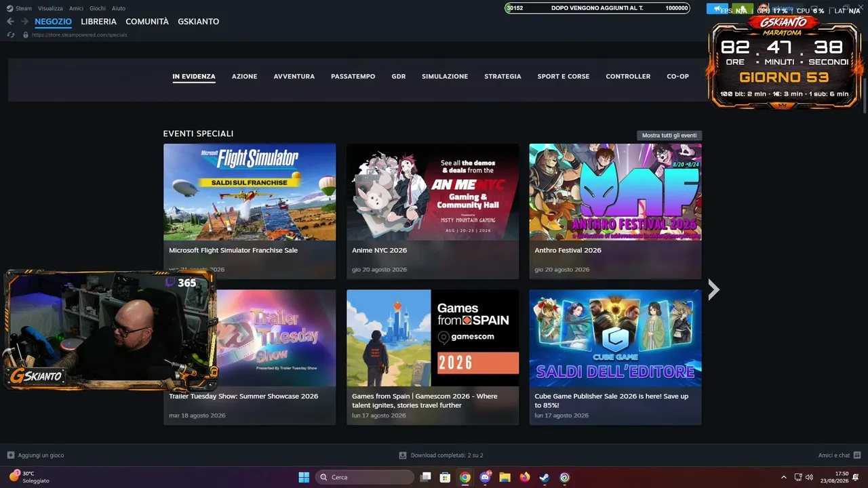Image resolution: width=868 pixels, height=488 pixels.
Task: Show the next page of special events
Action: pyautogui.click(x=713, y=290)
